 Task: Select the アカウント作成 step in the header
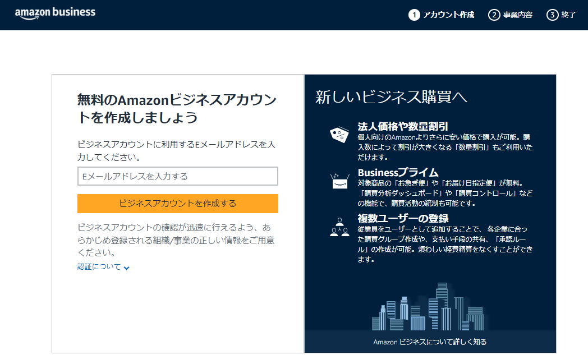(x=449, y=15)
